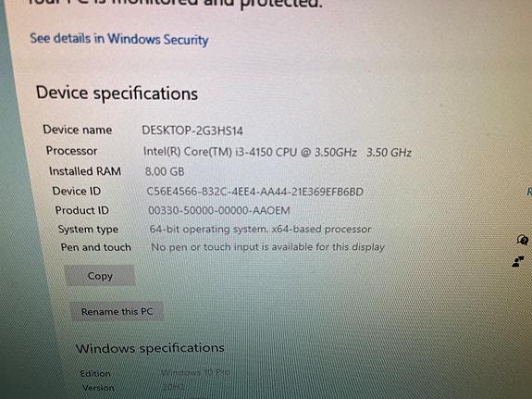
Task: Click the Edition label under Windows specifications
Action: tap(95, 373)
